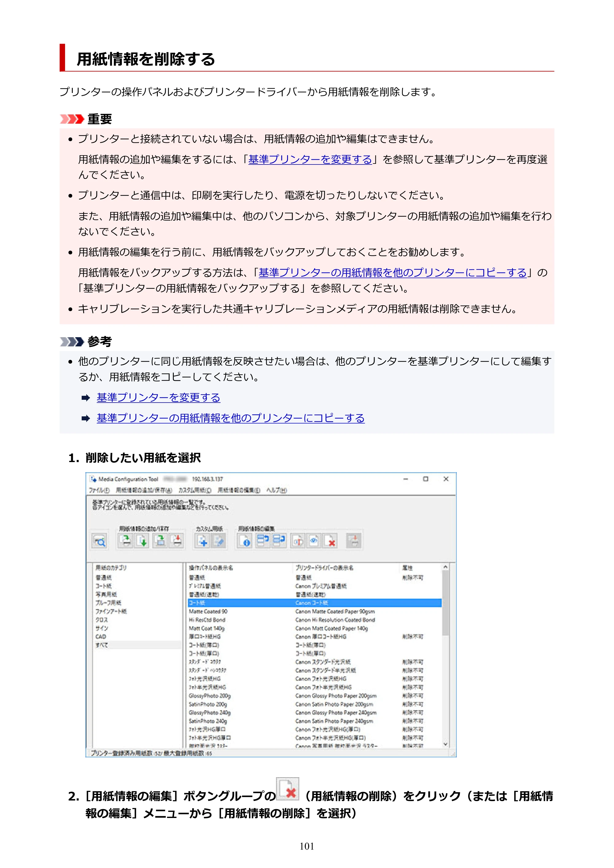Click the import file icon with green down arrow
The height and width of the screenshot is (868, 614).
[142, 541]
